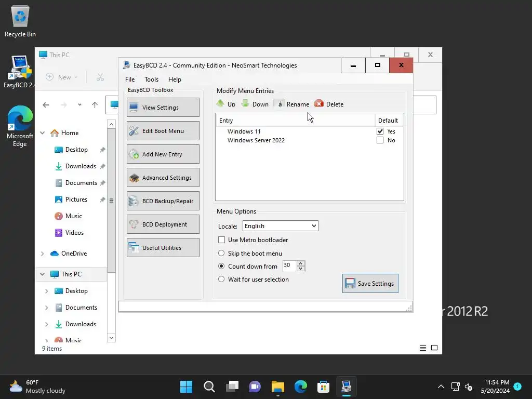Select Windows Server 2022 boot entry
The height and width of the screenshot is (399, 532).
point(256,140)
